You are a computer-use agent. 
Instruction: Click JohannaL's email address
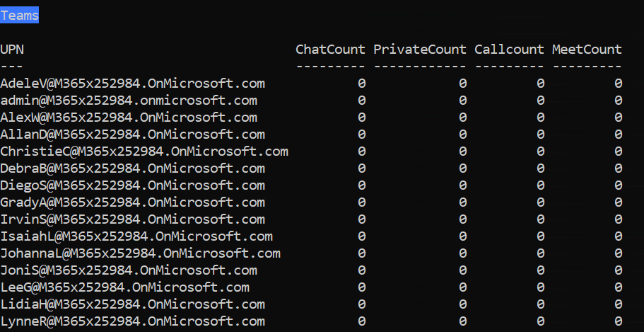[x=140, y=253]
